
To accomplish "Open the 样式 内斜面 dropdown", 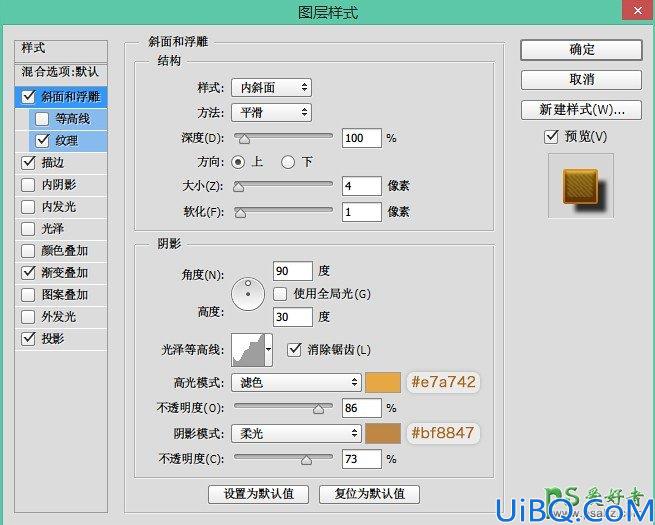I will 272,88.
